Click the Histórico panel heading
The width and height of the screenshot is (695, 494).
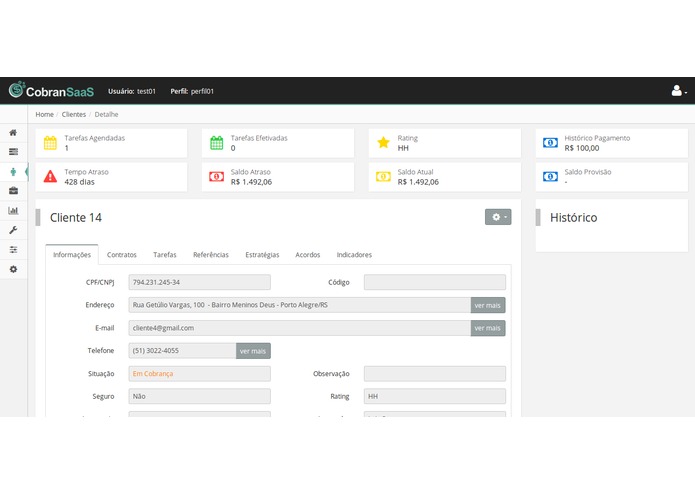(574, 218)
